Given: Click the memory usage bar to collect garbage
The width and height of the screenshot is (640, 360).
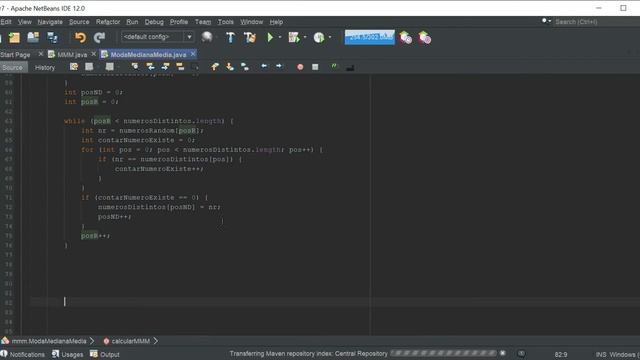Looking at the screenshot, I should pyautogui.click(x=370, y=37).
